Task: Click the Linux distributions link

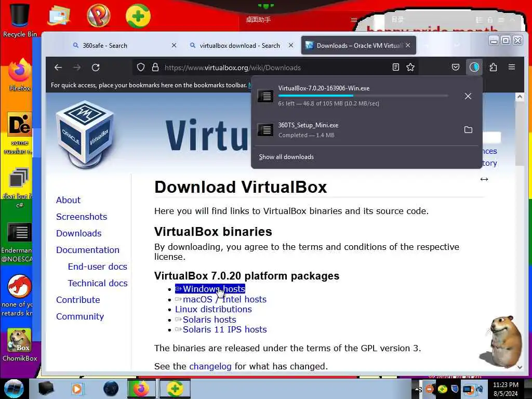Action: (214, 310)
